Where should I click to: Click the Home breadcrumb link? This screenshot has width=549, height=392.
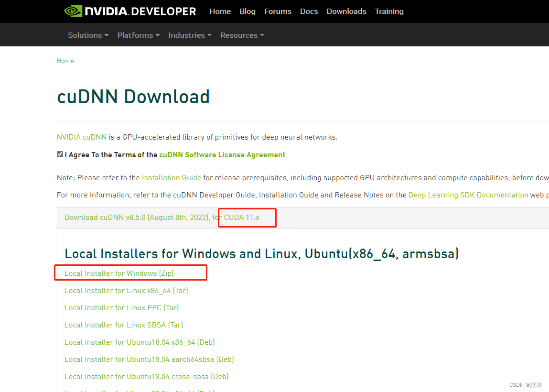(x=65, y=61)
